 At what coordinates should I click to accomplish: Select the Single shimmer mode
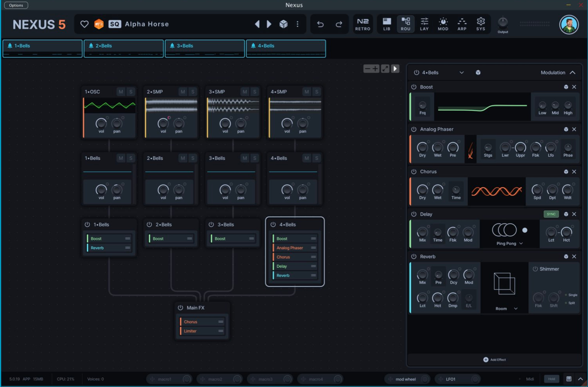571,295
